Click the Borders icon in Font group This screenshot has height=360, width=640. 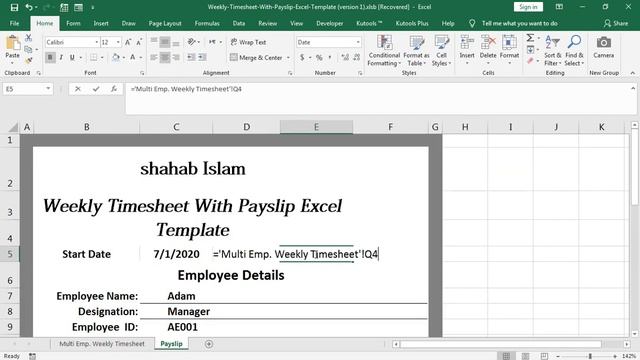pos(94,58)
